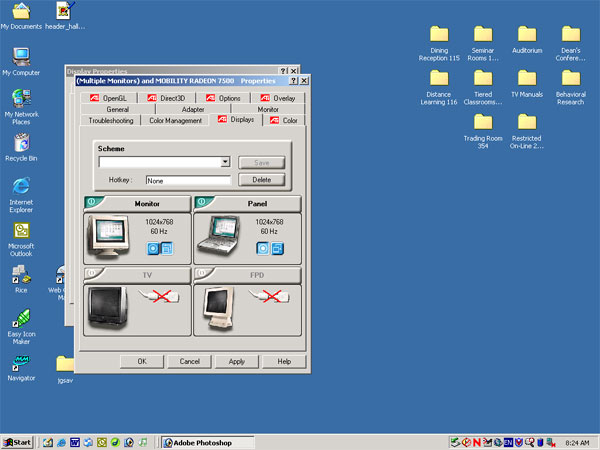Image resolution: width=600 pixels, height=450 pixels.
Task: Open the Rice desktop shortcut
Action: [21, 279]
